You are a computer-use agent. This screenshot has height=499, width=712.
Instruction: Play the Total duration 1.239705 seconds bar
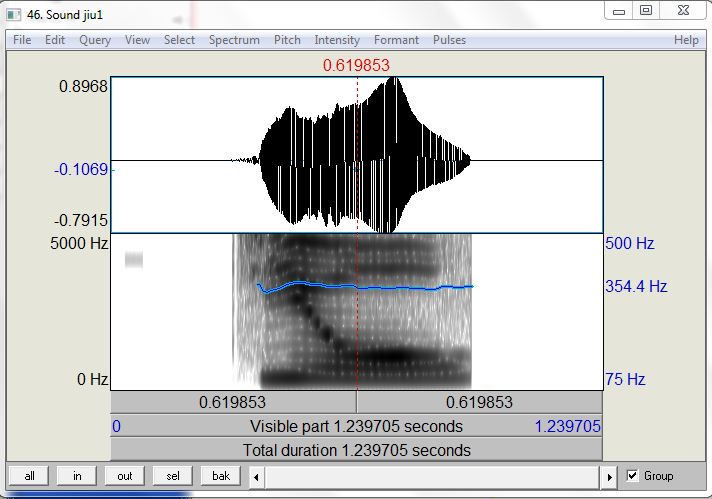point(356,450)
